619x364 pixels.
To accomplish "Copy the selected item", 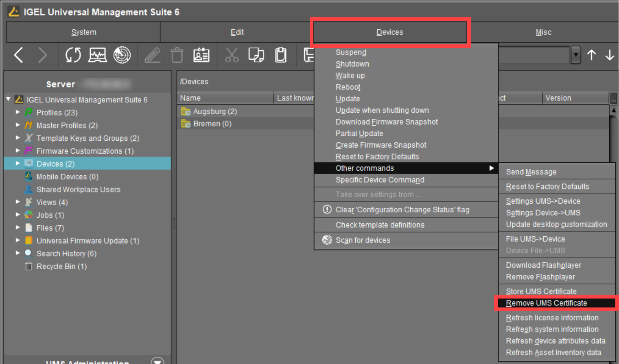I will pyautogui.click(x=256, y=55).
